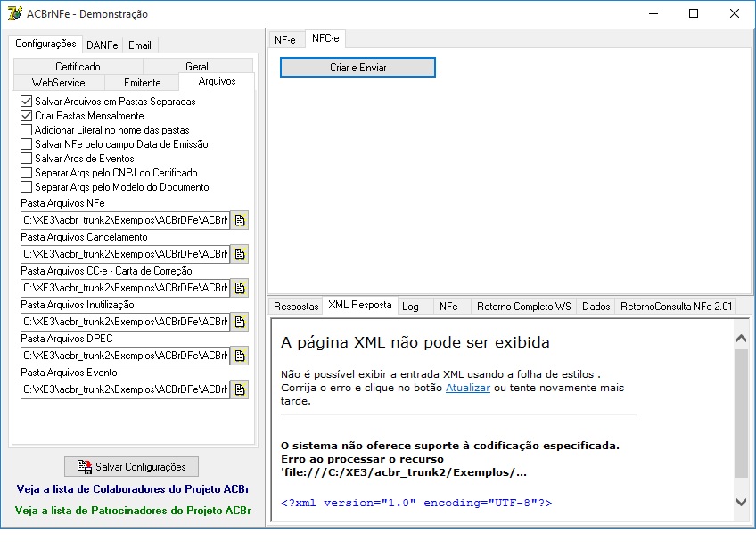This screenshot has width=756, height=549.
Task: Open the list of Colaboradores do Projeto ACBr
Action: [133, 489]
